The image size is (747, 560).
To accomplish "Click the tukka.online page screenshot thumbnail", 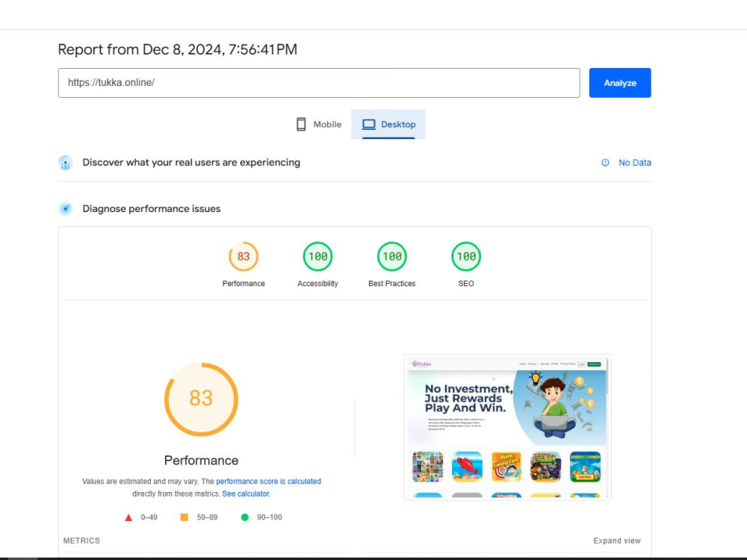I will (x=507, y=427).
